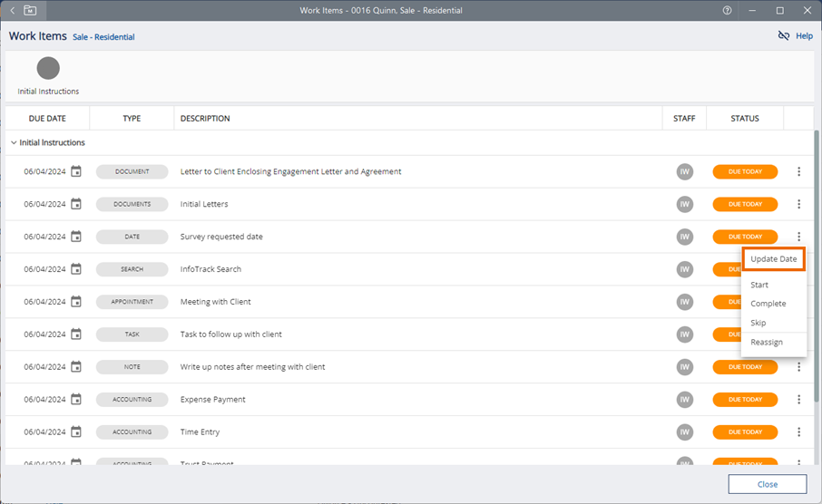
Task: Select the Initial Instructions stage circle
Action: (48, 69)
